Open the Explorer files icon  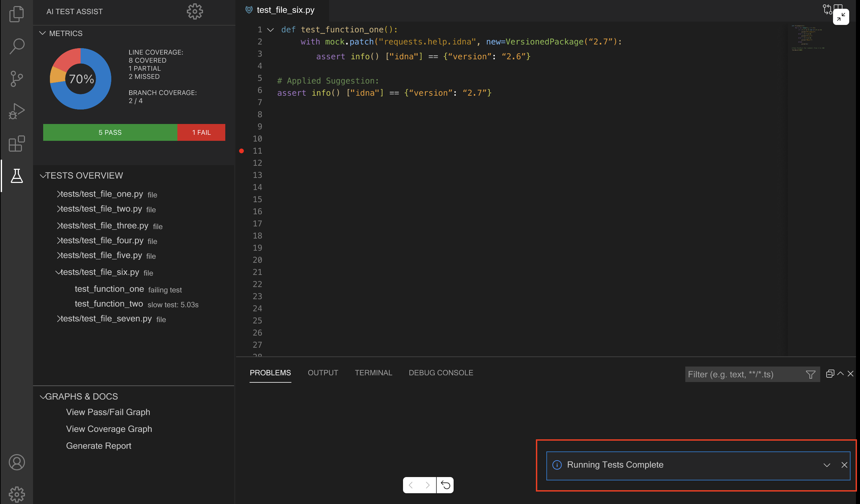[17, 13]
